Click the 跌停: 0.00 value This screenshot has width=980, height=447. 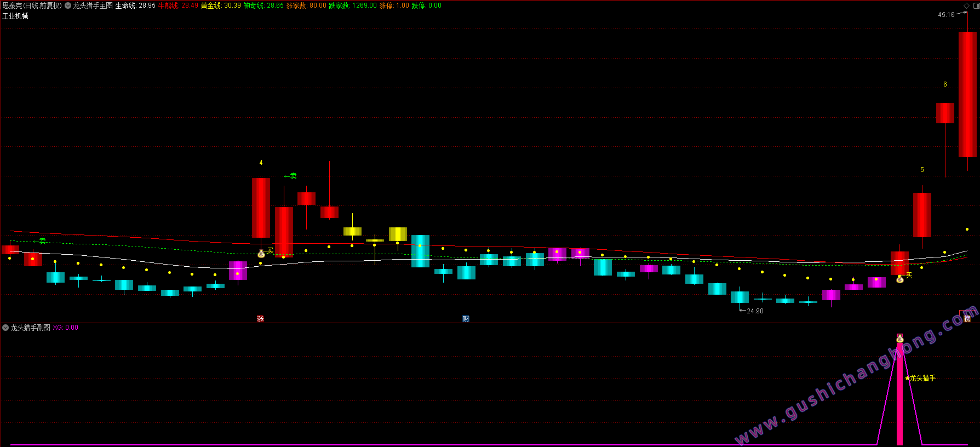click(x=426, y=5)
